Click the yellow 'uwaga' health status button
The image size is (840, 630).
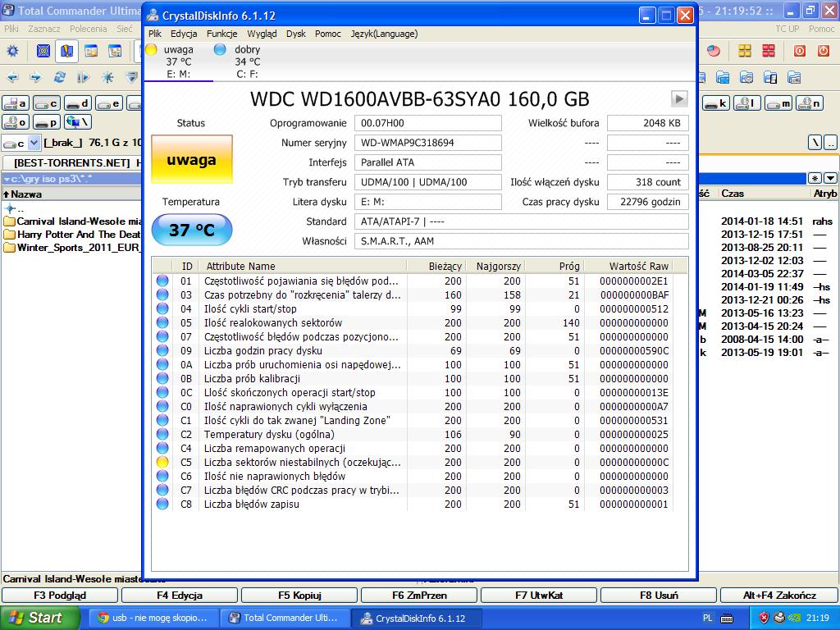(192, 159)
